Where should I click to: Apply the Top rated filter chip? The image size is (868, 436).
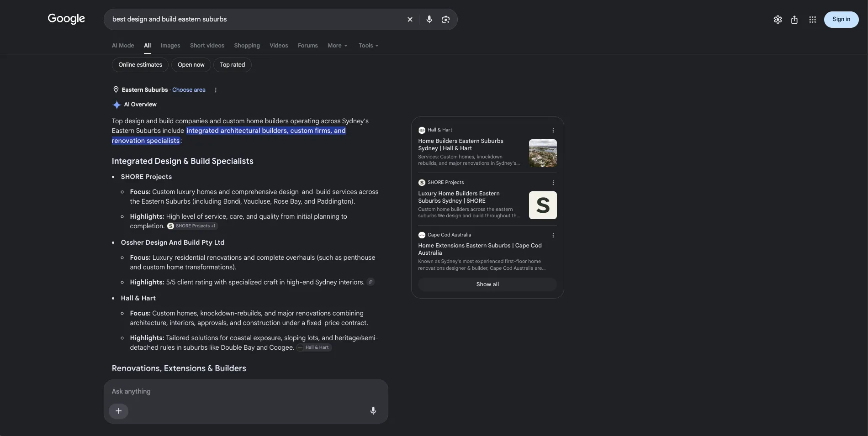[233, 65]
